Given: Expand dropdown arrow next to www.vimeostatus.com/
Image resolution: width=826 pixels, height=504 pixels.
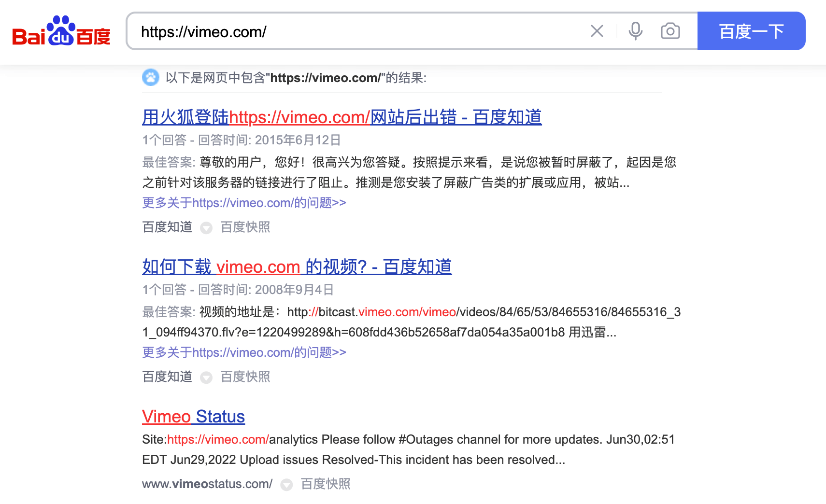Looking at the screenshot, I should [286, 485].
